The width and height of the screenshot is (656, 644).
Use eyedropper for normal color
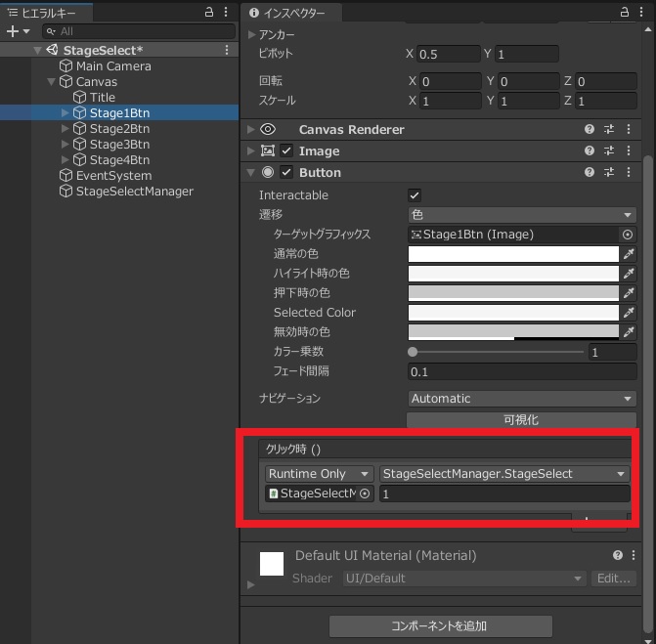coord(629,254)
